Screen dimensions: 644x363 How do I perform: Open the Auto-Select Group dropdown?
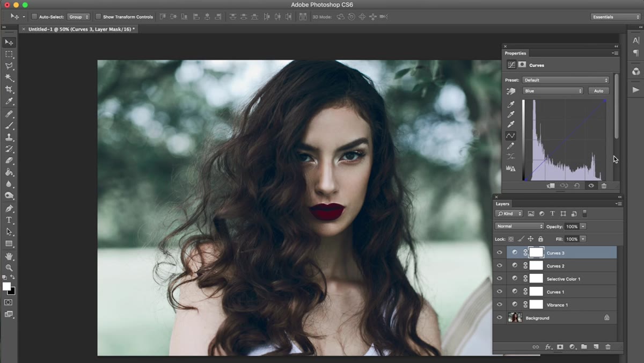(x=78, y=17)
